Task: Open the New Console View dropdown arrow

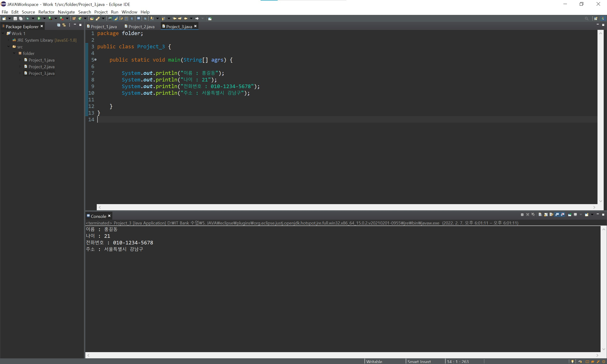Action: [x=592, y=215]
